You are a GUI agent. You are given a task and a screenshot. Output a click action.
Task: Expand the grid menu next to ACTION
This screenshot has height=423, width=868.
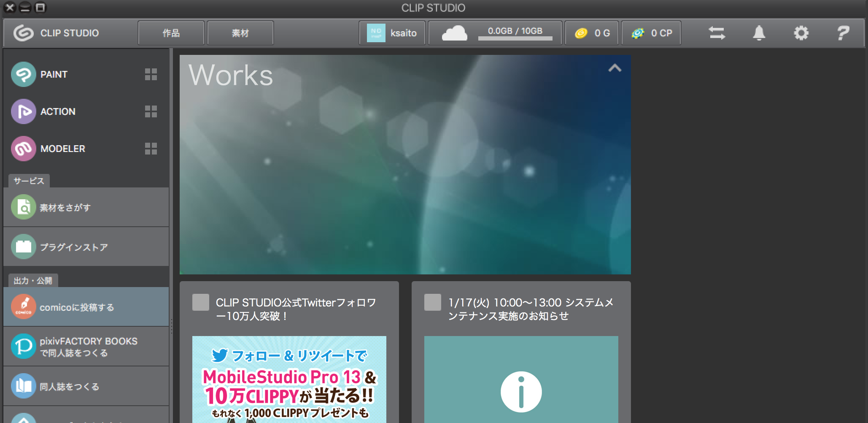pos(151,111)
